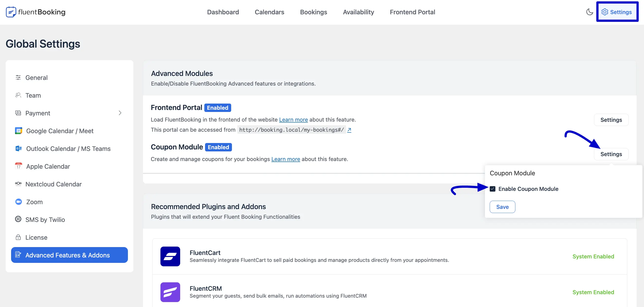
Task: Switch to the Bookings tab
Action: pyautogui.click(x=313, y=12)
